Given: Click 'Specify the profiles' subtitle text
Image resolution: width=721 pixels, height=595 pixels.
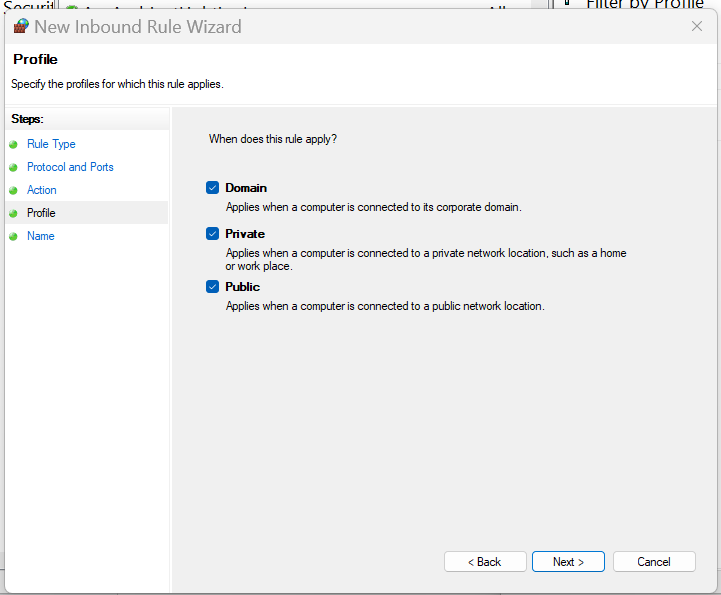Looking at the screenshot, I should [117, 84].
